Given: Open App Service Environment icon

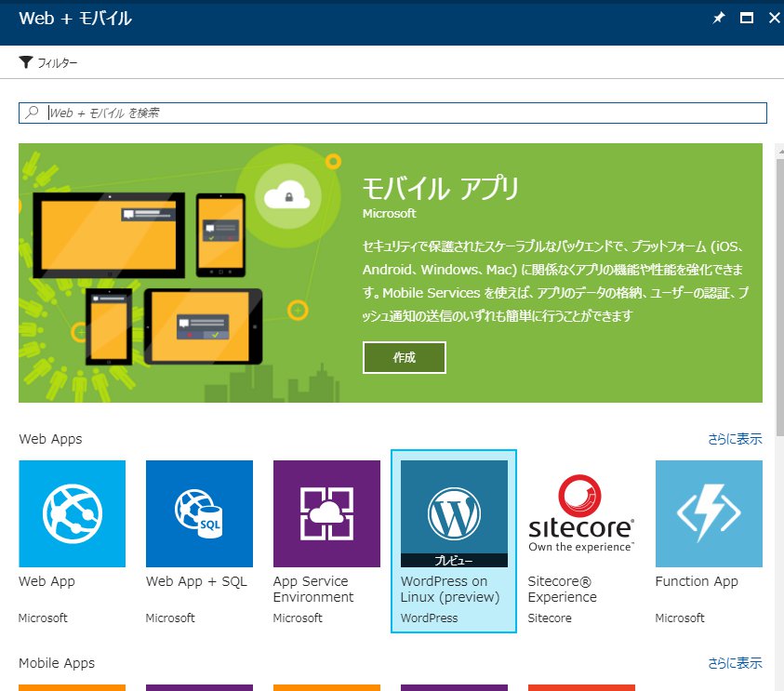Looking at the screenshot, I should pos(326,513).
